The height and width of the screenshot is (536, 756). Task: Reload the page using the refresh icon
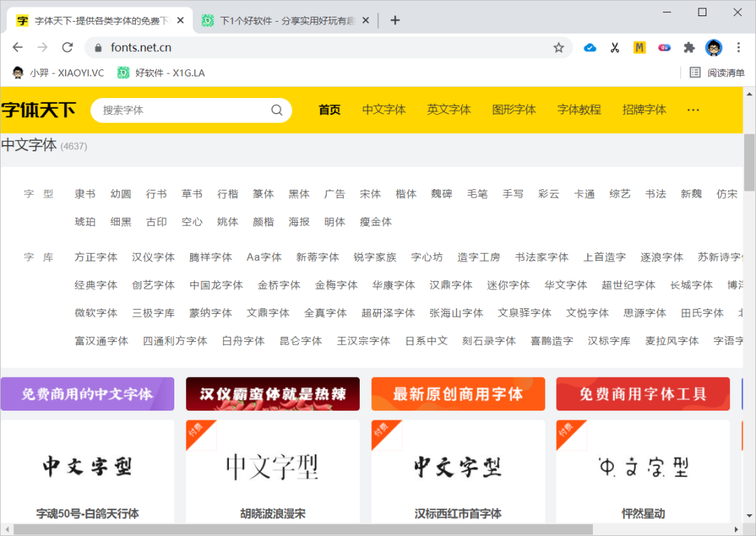[x=67, y=48]
